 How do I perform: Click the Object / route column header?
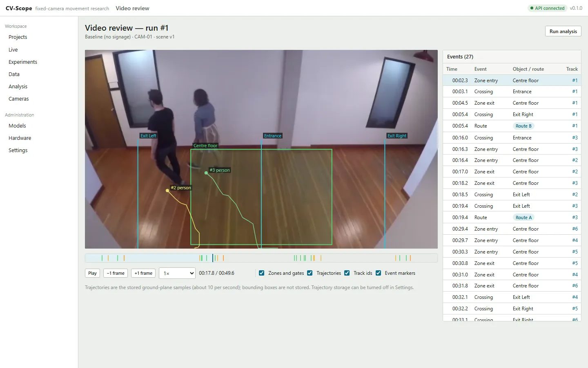click(x=528, y=69)
